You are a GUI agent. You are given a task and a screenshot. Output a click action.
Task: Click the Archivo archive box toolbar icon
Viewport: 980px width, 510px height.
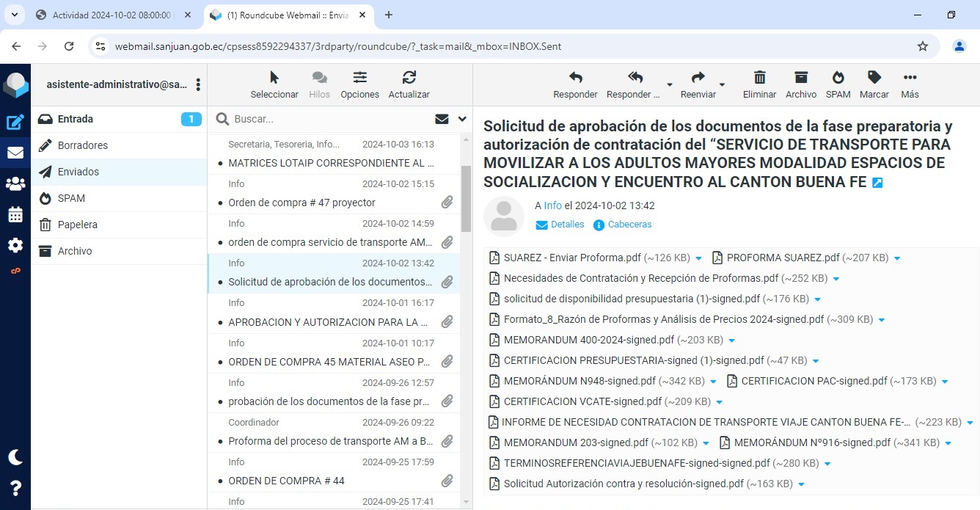[x=800, y=84]
